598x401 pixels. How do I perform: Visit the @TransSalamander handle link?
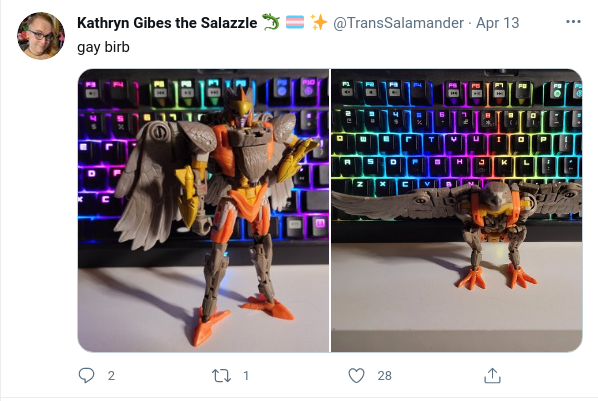398,23
